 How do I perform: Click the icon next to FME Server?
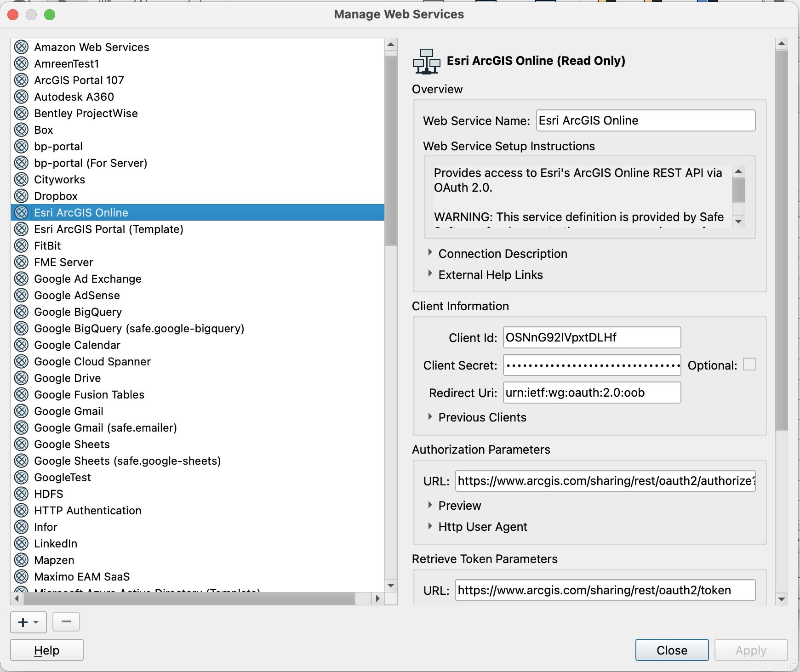[21, 262]
